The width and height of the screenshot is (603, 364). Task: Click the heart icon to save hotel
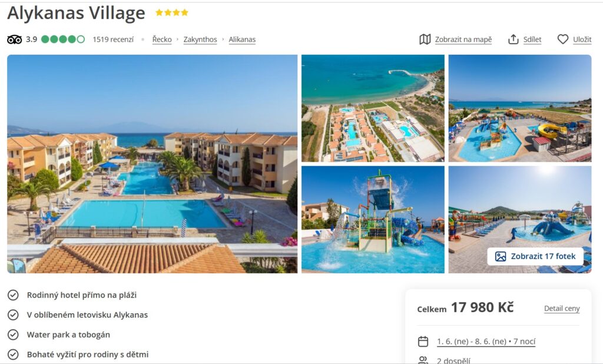pyautogui.click(x=562, y=39)
